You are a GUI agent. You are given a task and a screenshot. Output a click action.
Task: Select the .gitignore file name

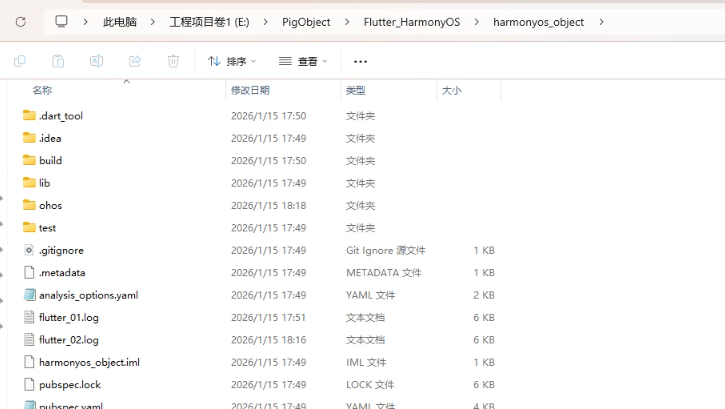(61, 250)
